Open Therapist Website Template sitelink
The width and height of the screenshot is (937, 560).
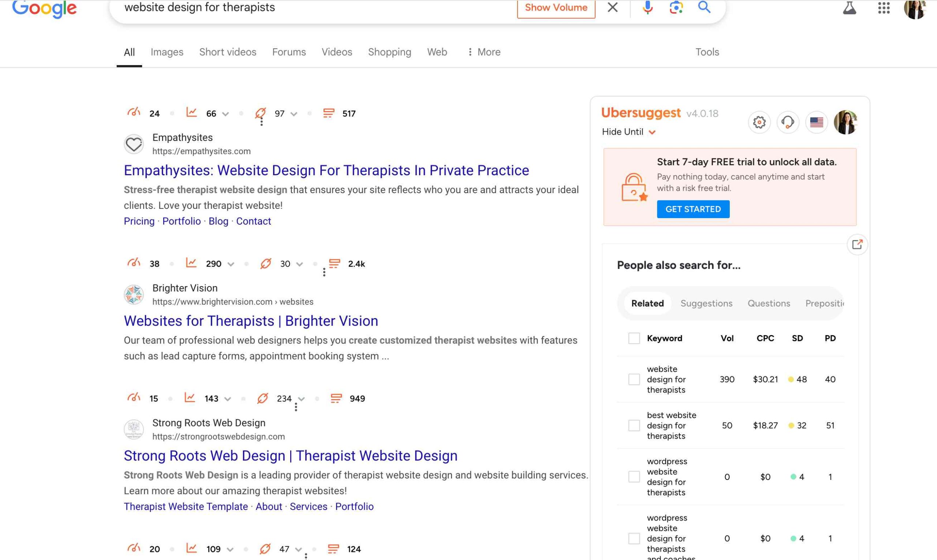coord(186,507)
